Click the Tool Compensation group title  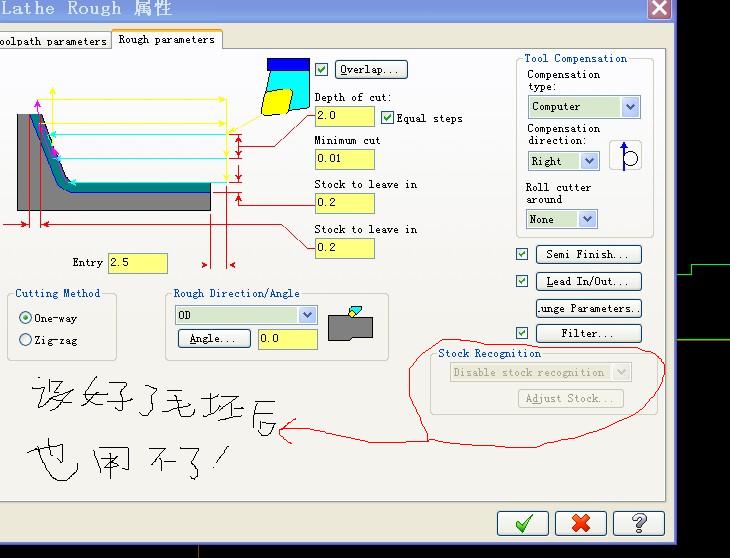(x=575, y=58)
